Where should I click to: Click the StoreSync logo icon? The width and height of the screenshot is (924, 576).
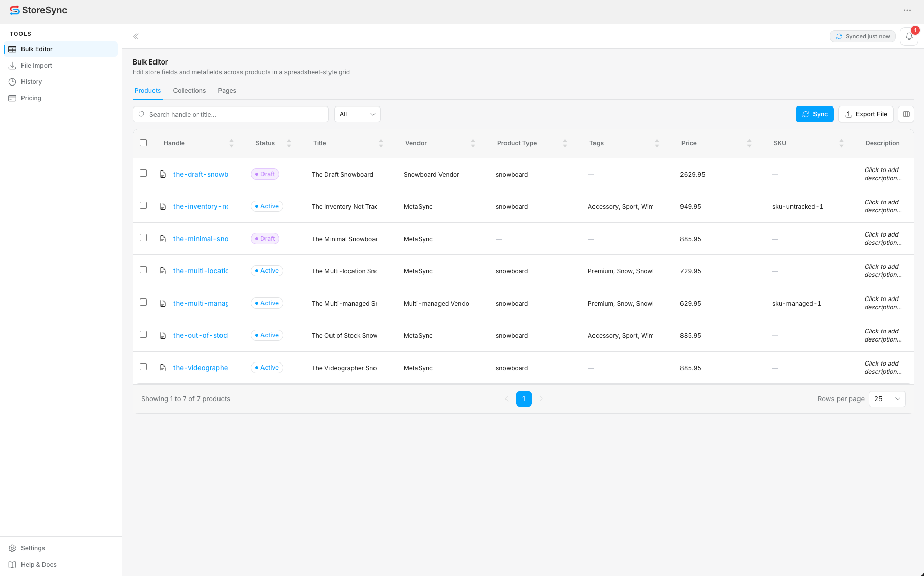(14, 10)
